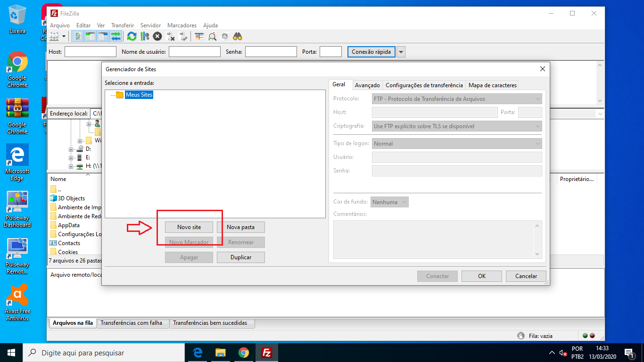The height and width of the screenshot is (362, 644).
Task: Open the Servidor menu
Action: coord(151,25)
